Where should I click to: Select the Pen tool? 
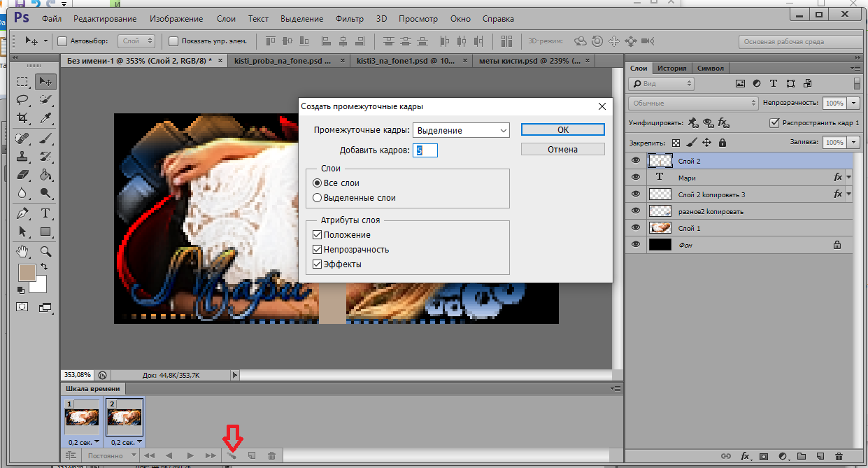click(x=23, y=213)
